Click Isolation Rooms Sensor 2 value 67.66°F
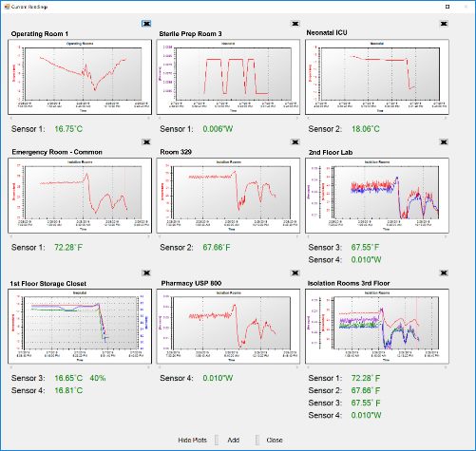This screenshot has width=476, height=451. [366, 390]
